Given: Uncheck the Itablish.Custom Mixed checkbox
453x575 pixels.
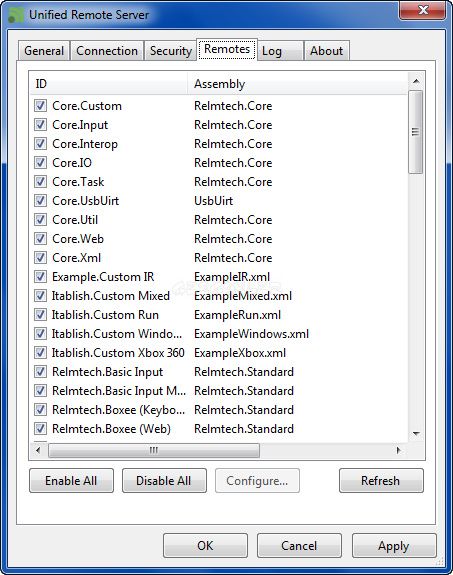Looking at the screenshot, I should 40,296.
